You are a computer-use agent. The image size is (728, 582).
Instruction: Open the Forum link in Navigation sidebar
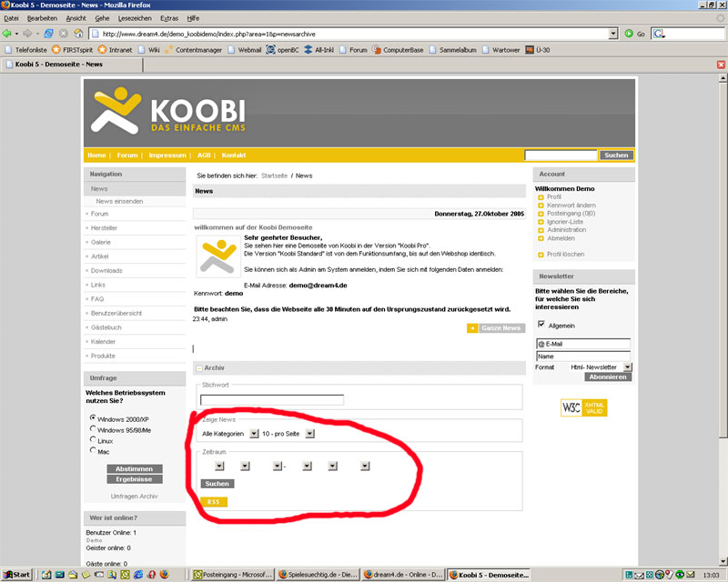pos(99,214)
